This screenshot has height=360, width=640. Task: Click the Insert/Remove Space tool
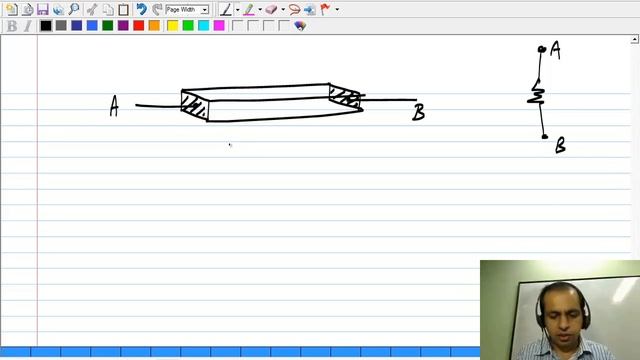(x=309, y=9)
